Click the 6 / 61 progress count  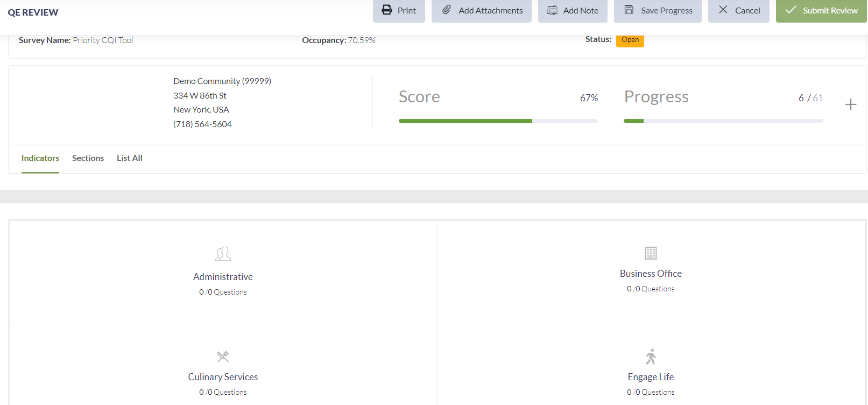pos(811,98)
